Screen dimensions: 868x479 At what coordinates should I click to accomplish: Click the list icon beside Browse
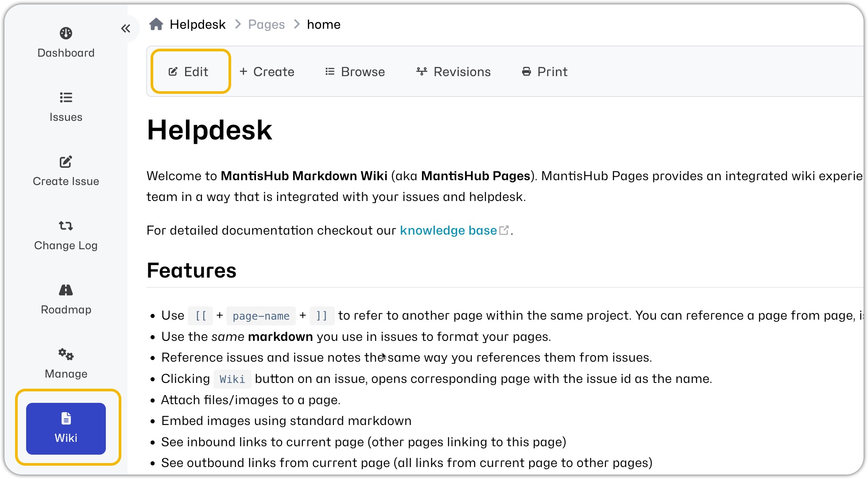pos(330,71)
